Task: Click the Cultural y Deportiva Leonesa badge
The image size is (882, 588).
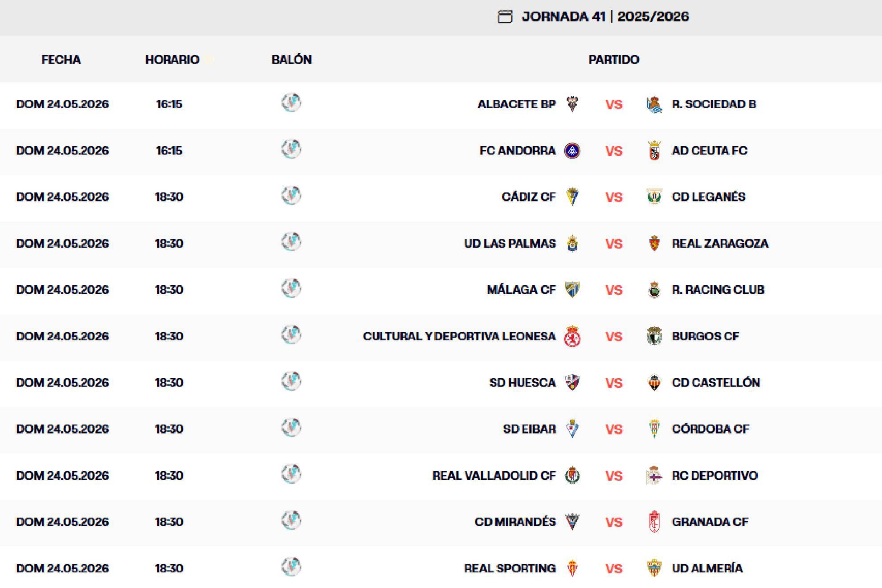Action: 572,336
